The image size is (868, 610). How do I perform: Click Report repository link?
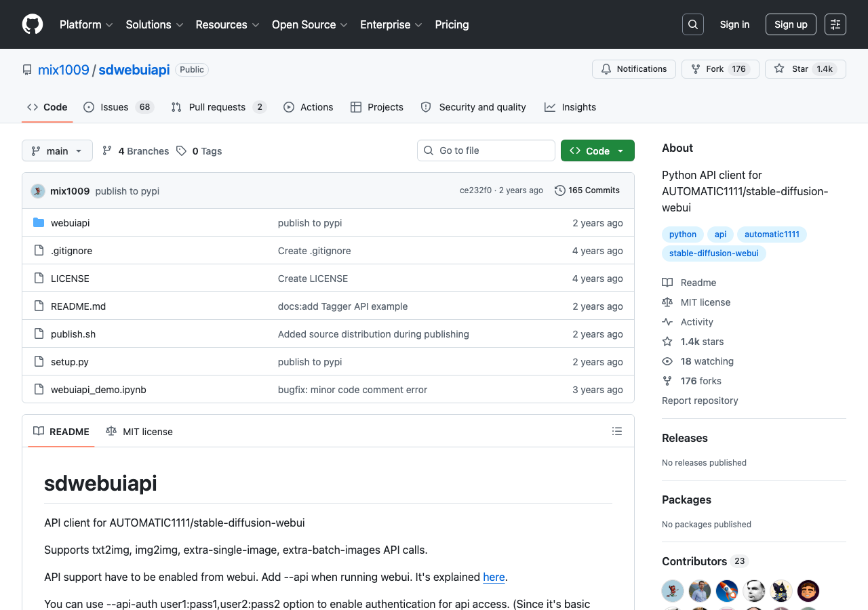pos(700,401)
